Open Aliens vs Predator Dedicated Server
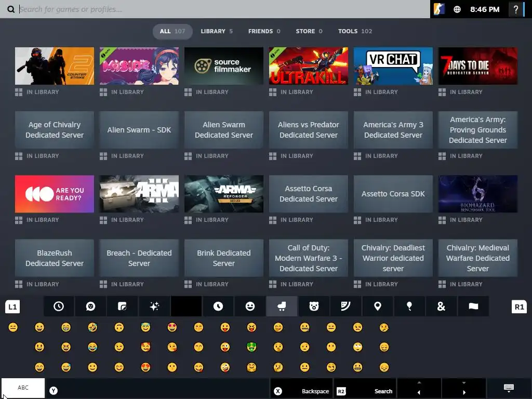 309,129
